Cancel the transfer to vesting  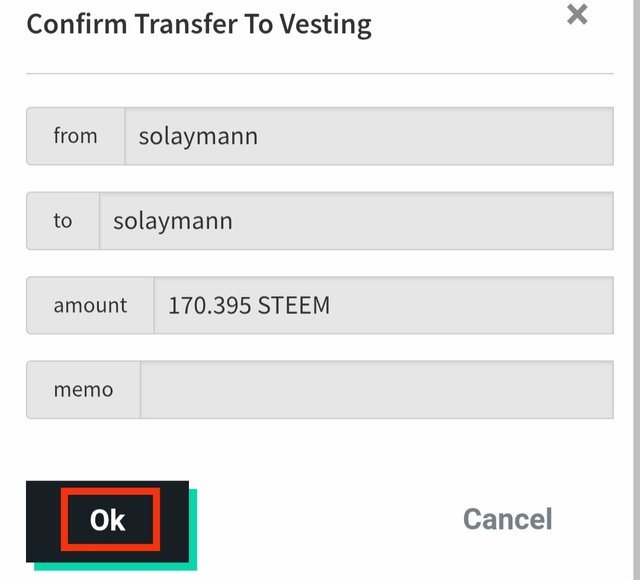[x=508, y=519]
